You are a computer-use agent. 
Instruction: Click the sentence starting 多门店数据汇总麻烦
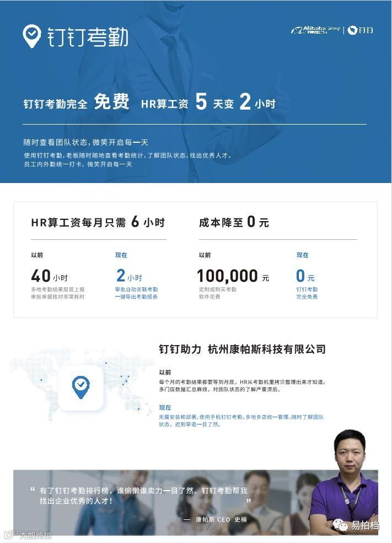point(220,390)
